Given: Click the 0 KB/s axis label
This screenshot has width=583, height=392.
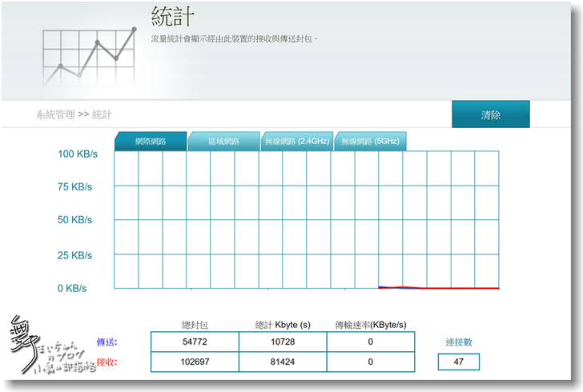Looking at the screenshot, I should click(x=72, y=288).
